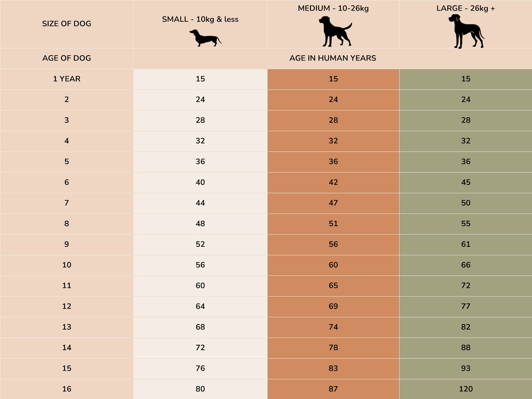Viewport: 532px width, 399px height.
Task: Select the SIZE OF DOG header cell
Action: (66, 24)
